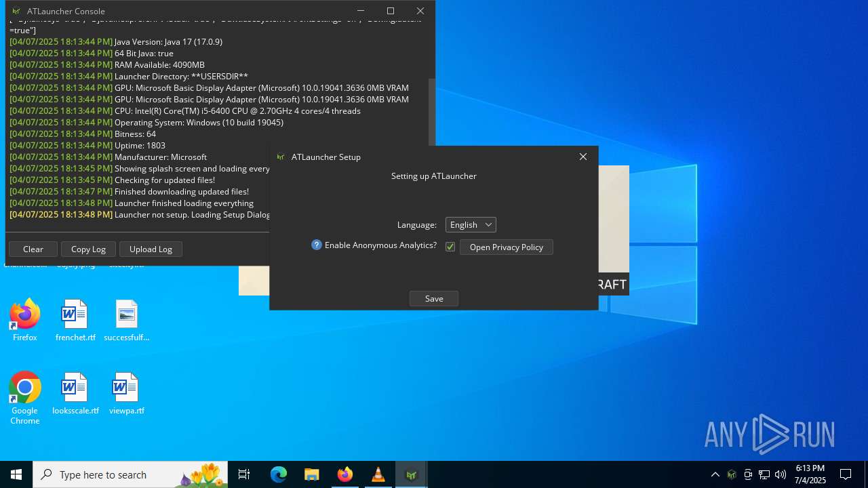Click the console vertical scrollbar
Viewport: 868px width, 488px height.
tap(431, 112)
